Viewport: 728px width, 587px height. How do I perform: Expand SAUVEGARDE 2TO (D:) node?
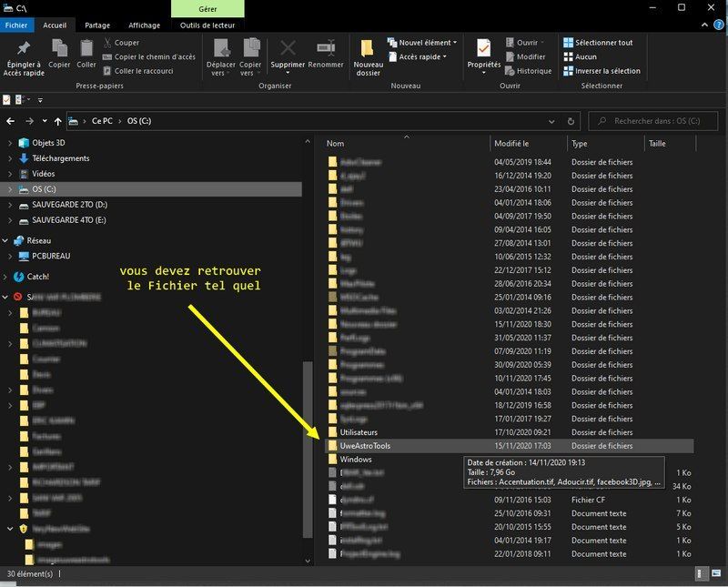point(10,205)
